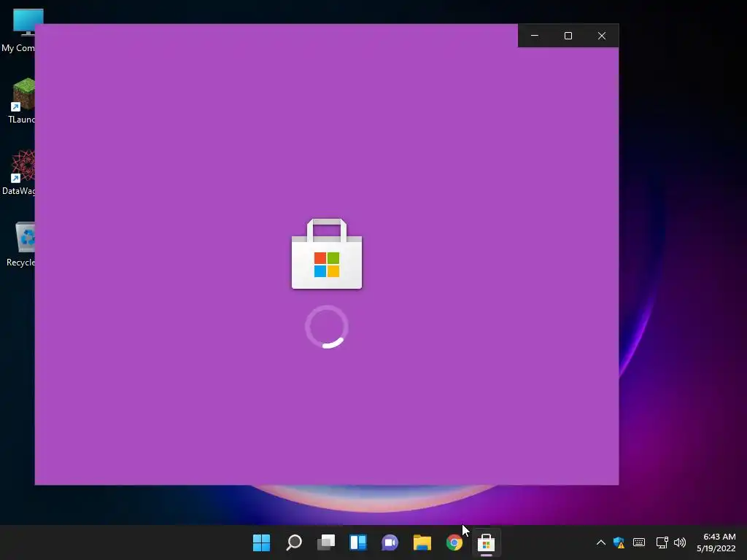Open clock and date 6:43 AM
The width and height of the screenshot is (747, 560).
[716, 542]
